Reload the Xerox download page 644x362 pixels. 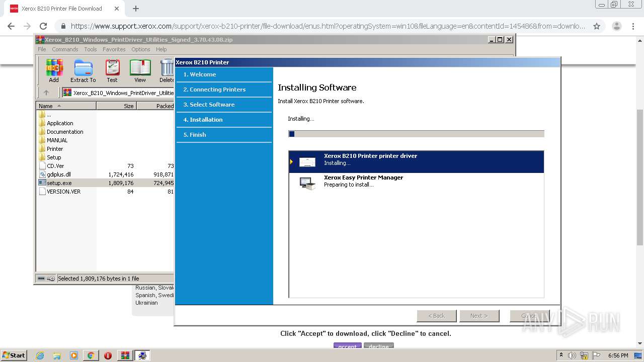point(43,26)
